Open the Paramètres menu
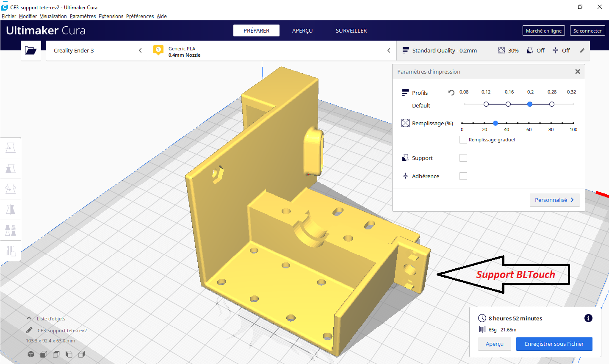This screenshot has width=609, height=364. pyautogui.click(x=83, y=17)
